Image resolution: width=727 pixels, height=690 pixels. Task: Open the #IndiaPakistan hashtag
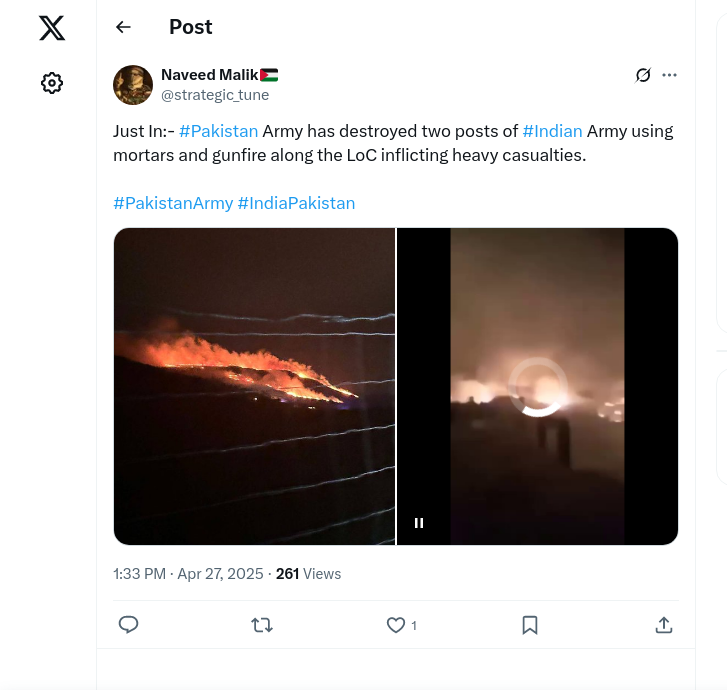pos(296,203)
